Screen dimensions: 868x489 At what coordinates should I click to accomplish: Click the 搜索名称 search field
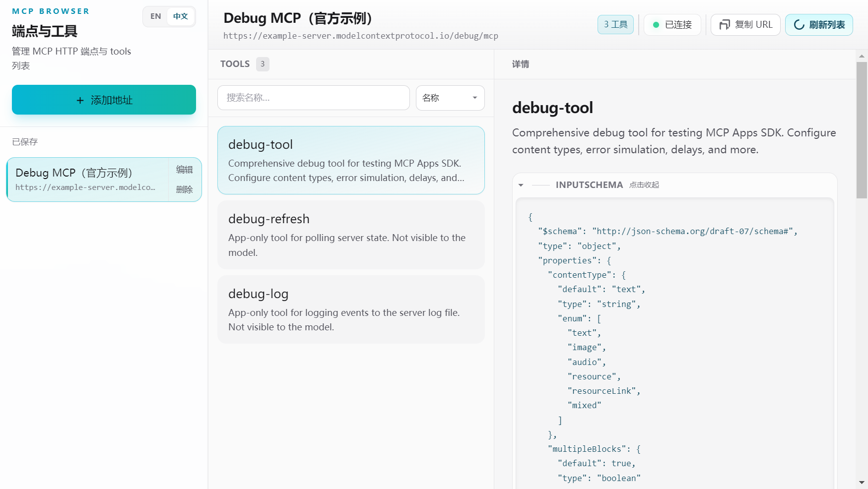[313, 98]
